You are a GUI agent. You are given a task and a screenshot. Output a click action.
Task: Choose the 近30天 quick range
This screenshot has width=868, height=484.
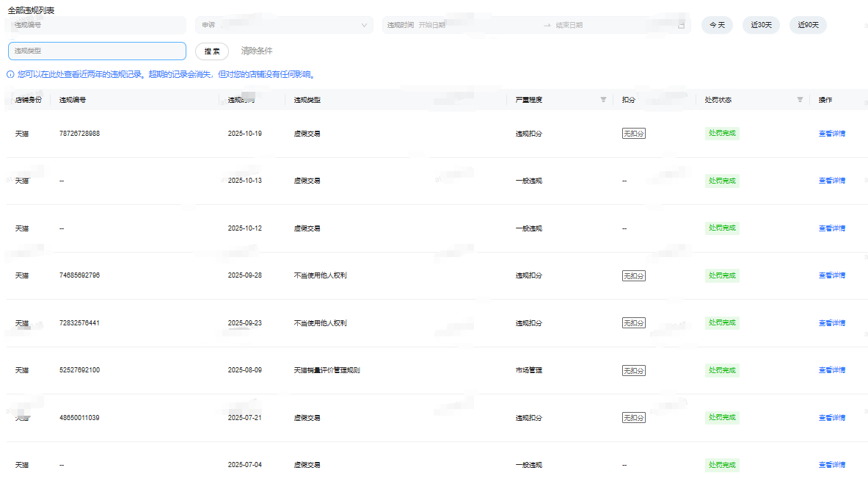point(761,25)
